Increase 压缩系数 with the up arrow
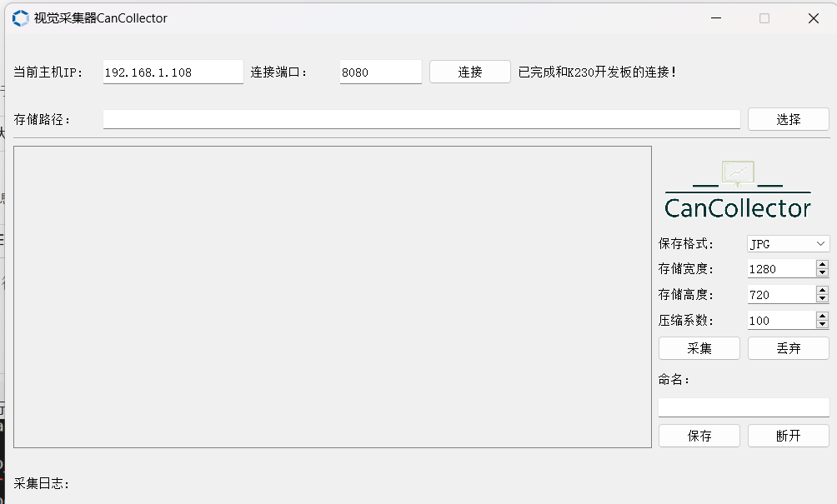Viewport: 837px width, 504px height. (822, 317)
